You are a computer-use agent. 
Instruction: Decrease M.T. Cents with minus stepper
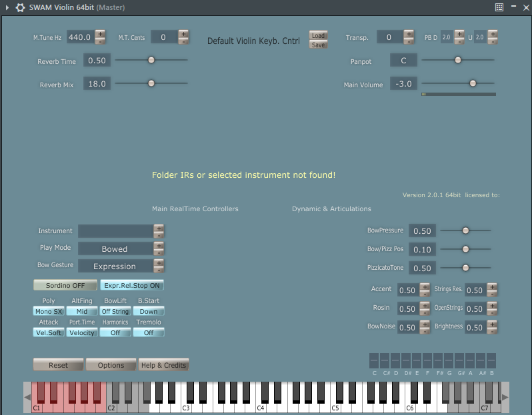[183, 41]
